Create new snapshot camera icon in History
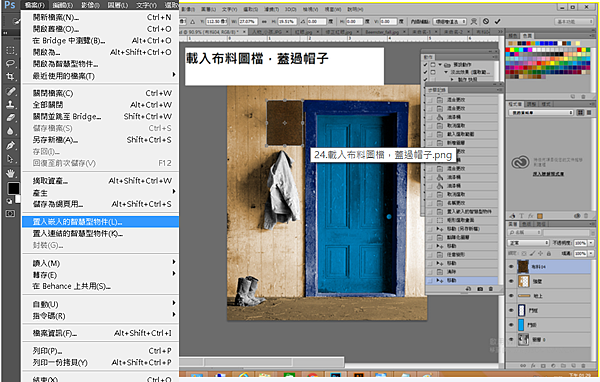 tap(480, 289)
